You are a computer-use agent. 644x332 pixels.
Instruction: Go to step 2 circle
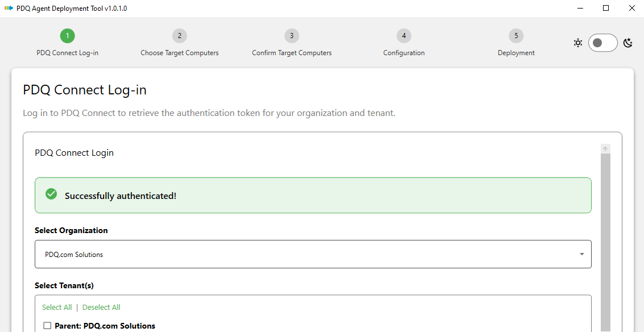[x=179, y=36]
